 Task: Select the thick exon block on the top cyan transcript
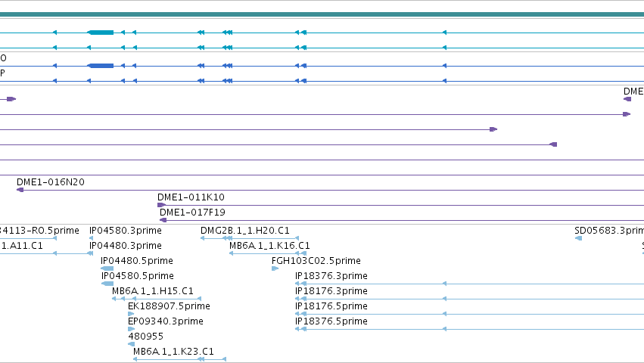pyautogui.click(x=101, y=33)
